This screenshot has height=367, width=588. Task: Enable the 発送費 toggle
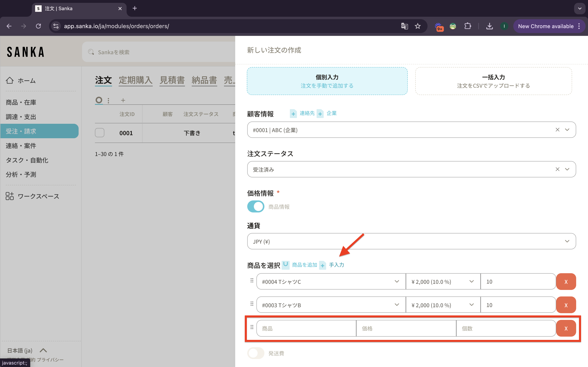256,353
